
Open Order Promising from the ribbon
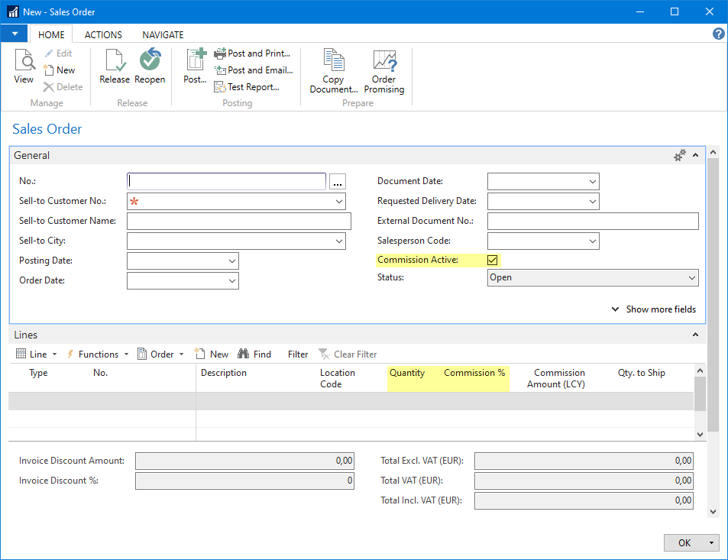coord(383,72)
